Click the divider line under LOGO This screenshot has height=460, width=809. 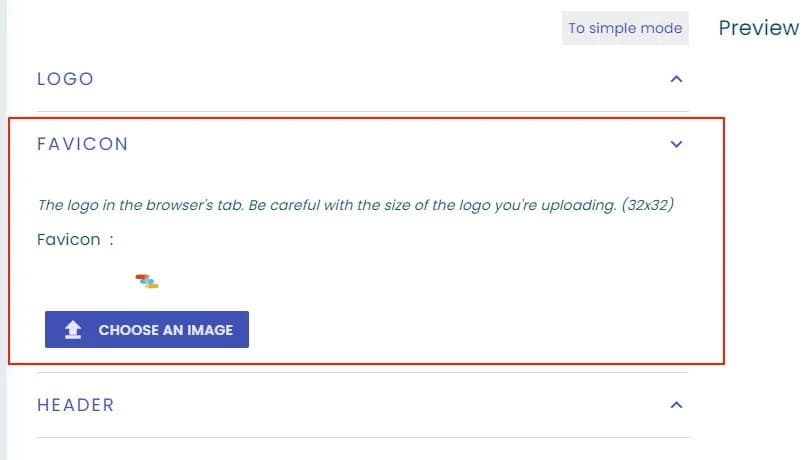(362, 111)
